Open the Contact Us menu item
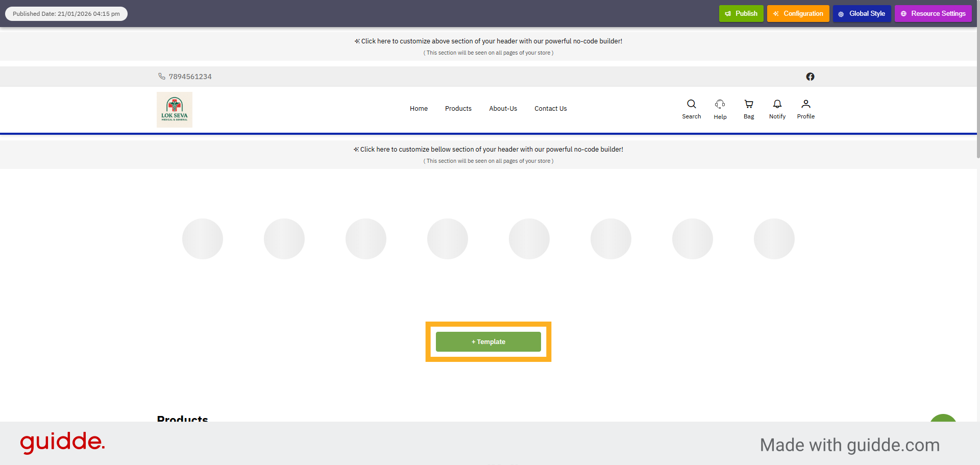 click(x=551, y=109)
